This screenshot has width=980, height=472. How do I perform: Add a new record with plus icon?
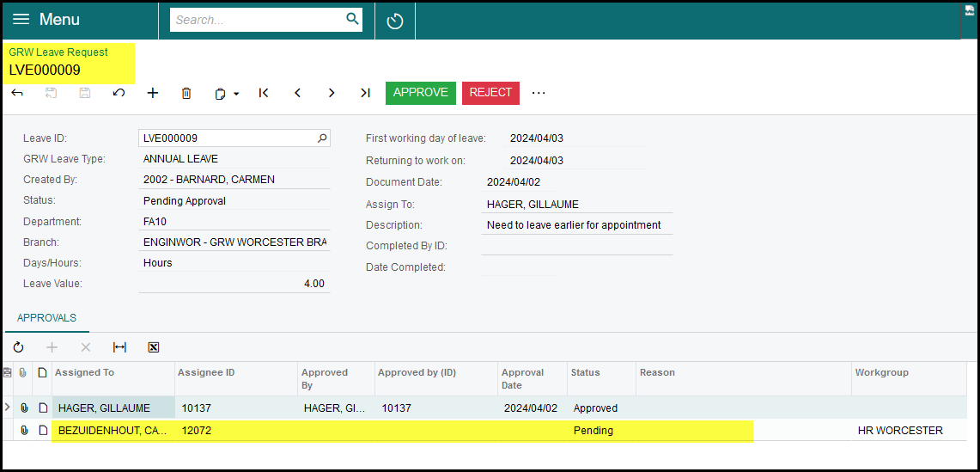pos(153,93)
